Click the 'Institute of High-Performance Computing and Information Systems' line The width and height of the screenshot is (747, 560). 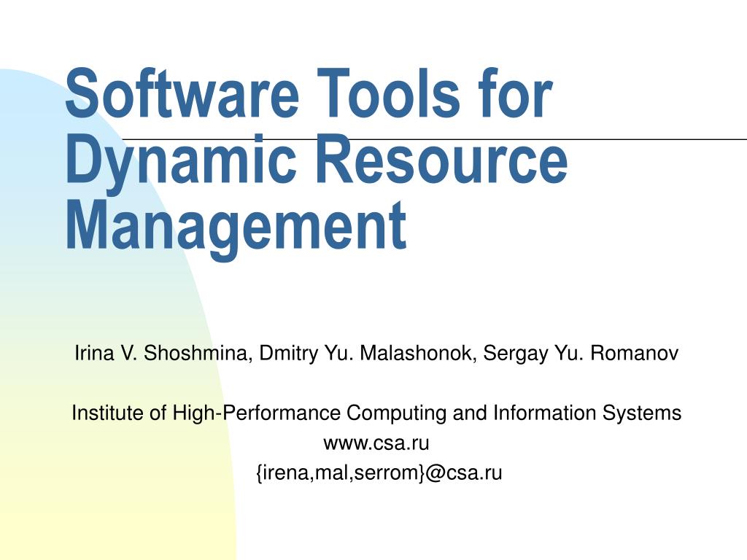tap(376, 413)
